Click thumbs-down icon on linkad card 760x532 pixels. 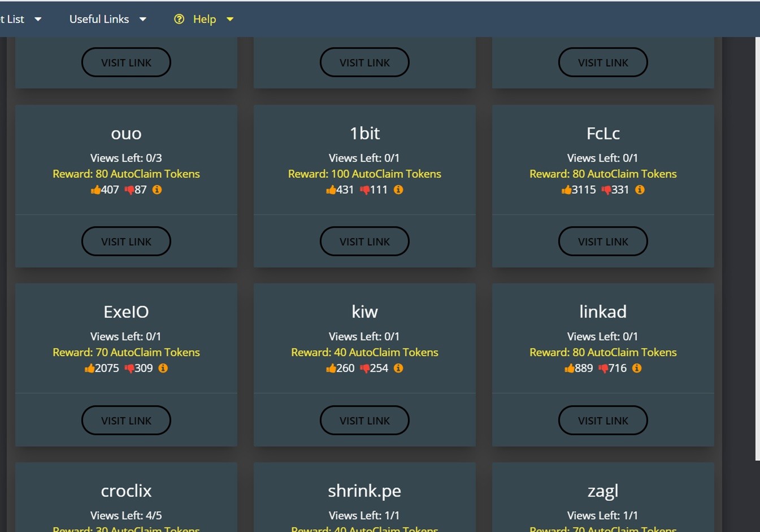pyautogui.click(x=603, y=369)
